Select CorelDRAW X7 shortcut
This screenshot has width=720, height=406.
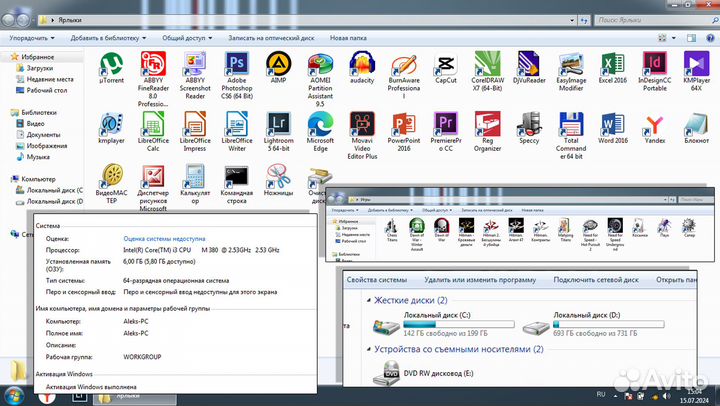pyautogui.click(x=487, y=71)
